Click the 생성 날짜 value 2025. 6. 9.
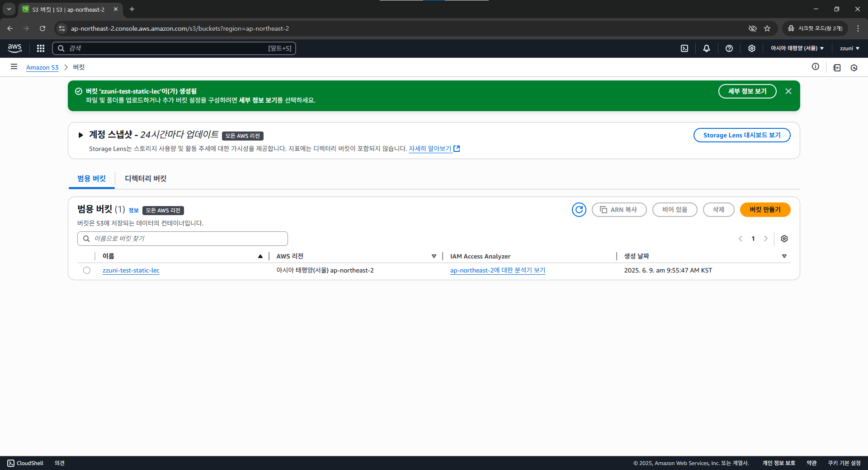The width and height of the screenshot is (868, 470). coord(668,270)
